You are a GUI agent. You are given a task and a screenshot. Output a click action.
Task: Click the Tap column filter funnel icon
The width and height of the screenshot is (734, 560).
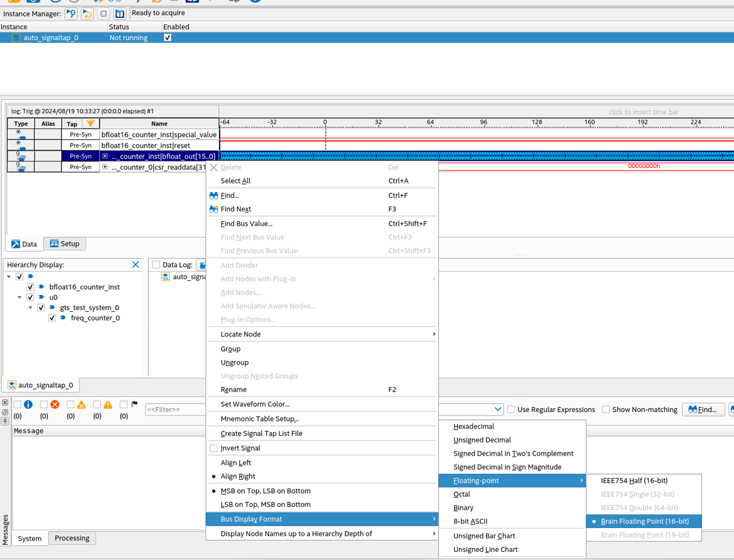click(x=90, y=123)
